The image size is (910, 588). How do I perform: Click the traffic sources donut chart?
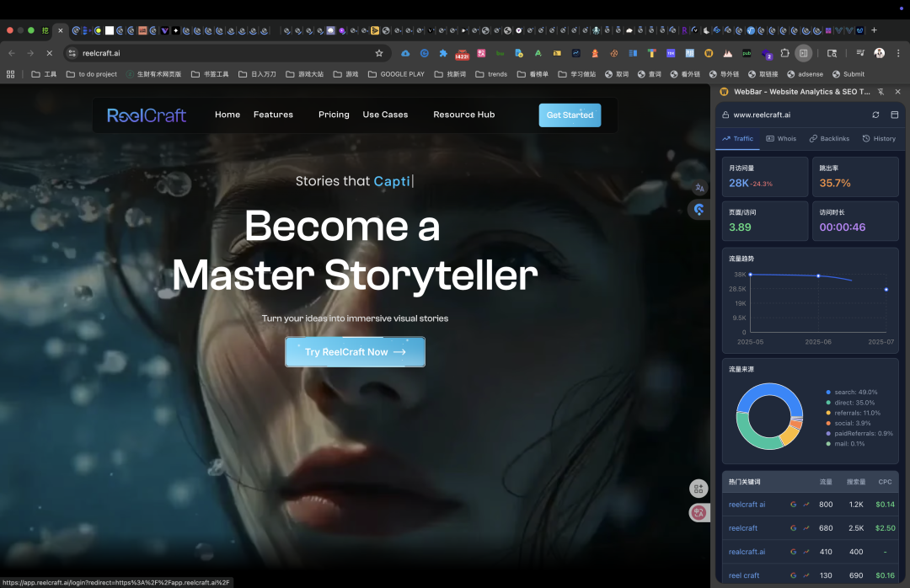[x=769, y=416]
